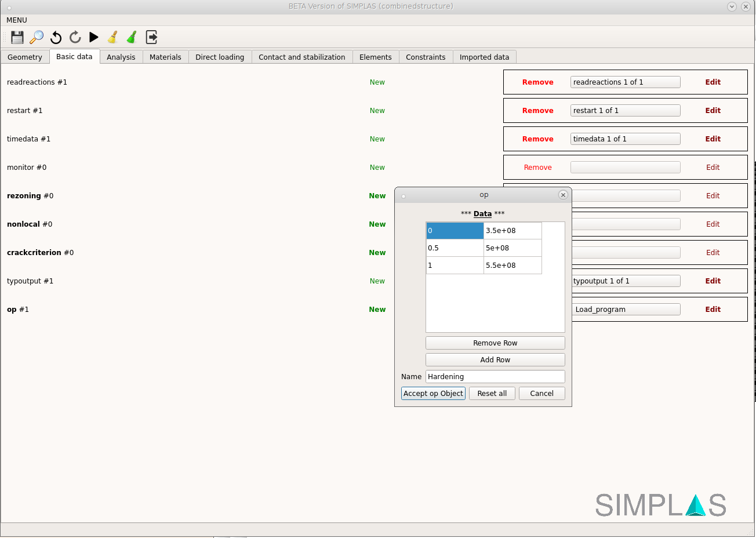The width and height of the screenshot is (756, 538).
Task: Click the exit door icon
Action: point(151,37)
